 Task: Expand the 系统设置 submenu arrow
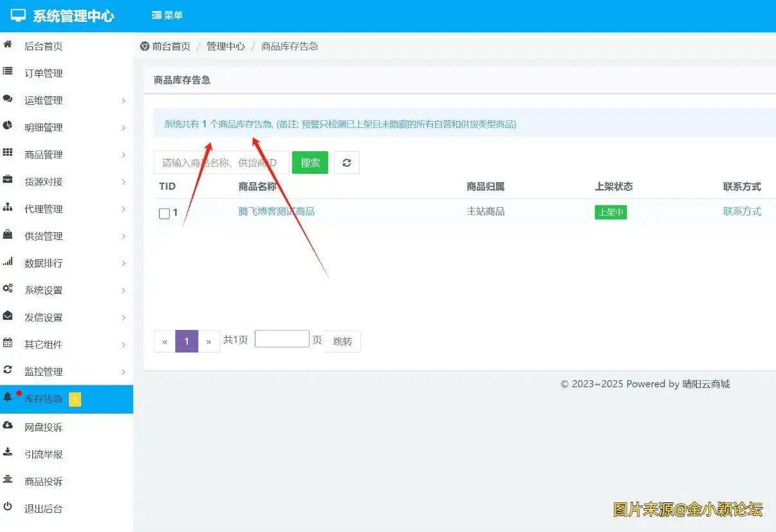pos(124,291)
